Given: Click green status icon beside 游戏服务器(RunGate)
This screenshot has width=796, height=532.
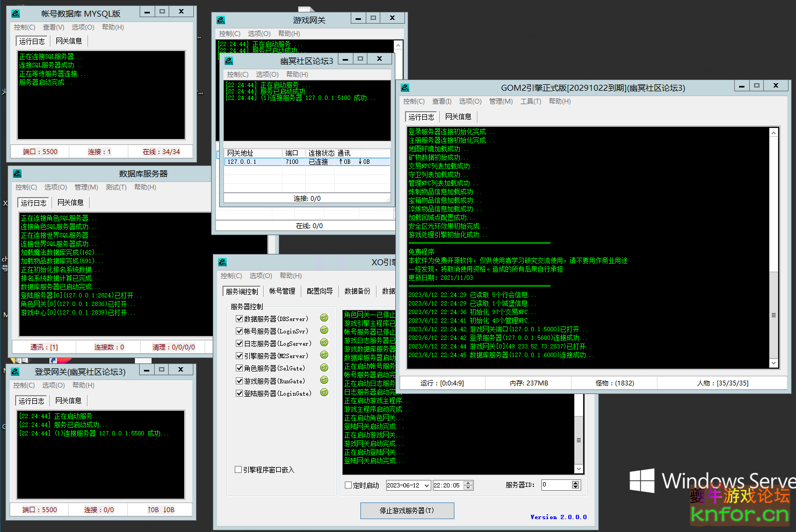Looking at the screenshot, I should click(x=324, y=380).
